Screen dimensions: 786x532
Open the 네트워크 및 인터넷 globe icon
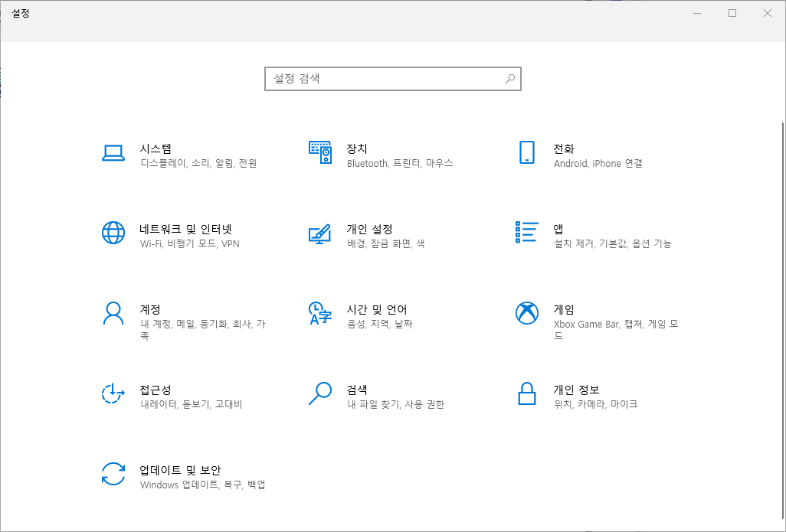(113, 233)
